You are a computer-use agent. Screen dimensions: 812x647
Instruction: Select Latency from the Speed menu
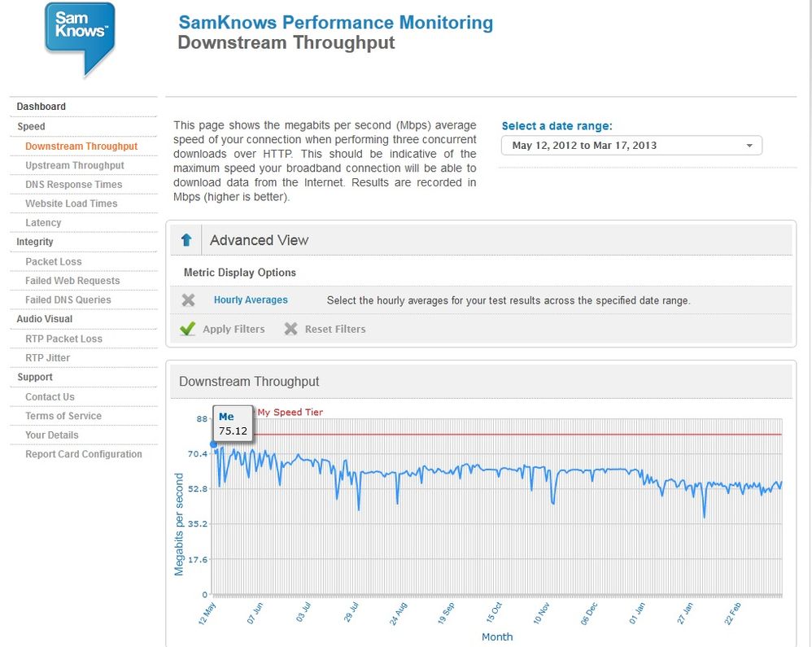43,223
